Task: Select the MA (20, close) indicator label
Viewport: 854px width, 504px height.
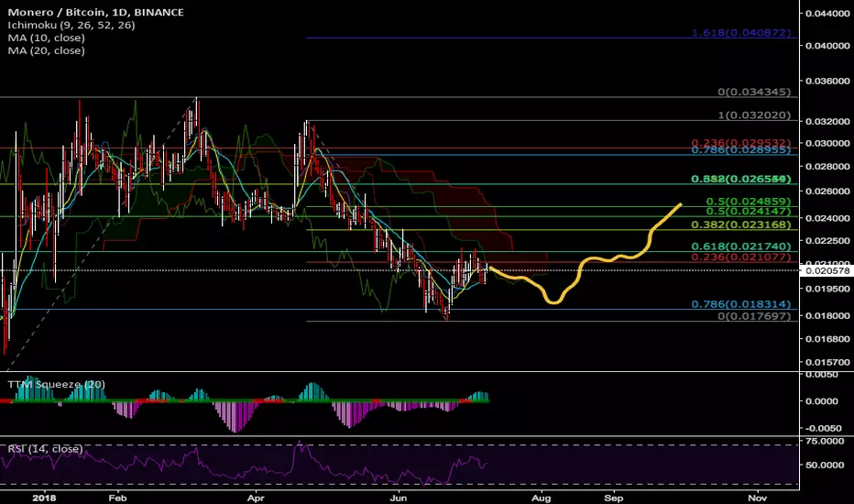Action: pyautogui.click(x=47, y=50)
